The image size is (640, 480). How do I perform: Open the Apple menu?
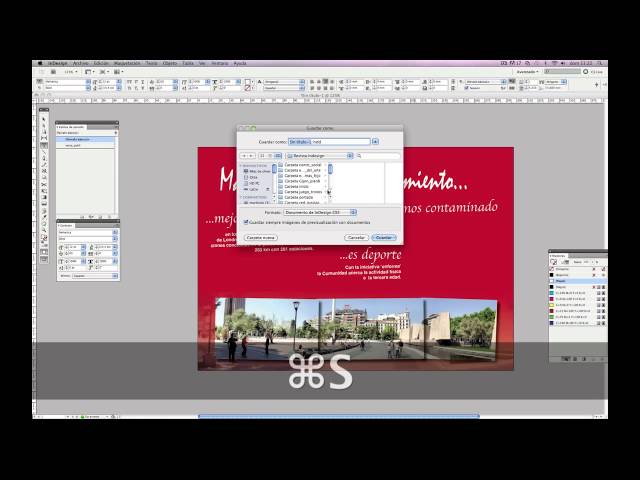pyautogui.click(x=40, y=63)
